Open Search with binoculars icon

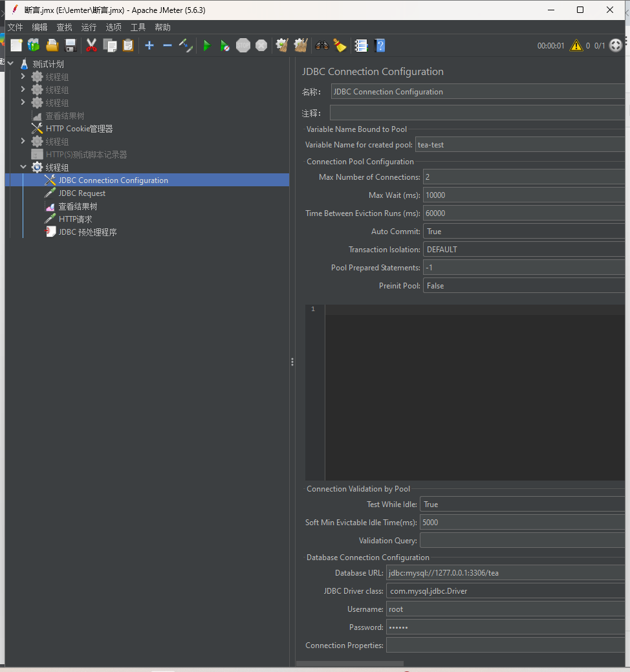coord(322,45)
